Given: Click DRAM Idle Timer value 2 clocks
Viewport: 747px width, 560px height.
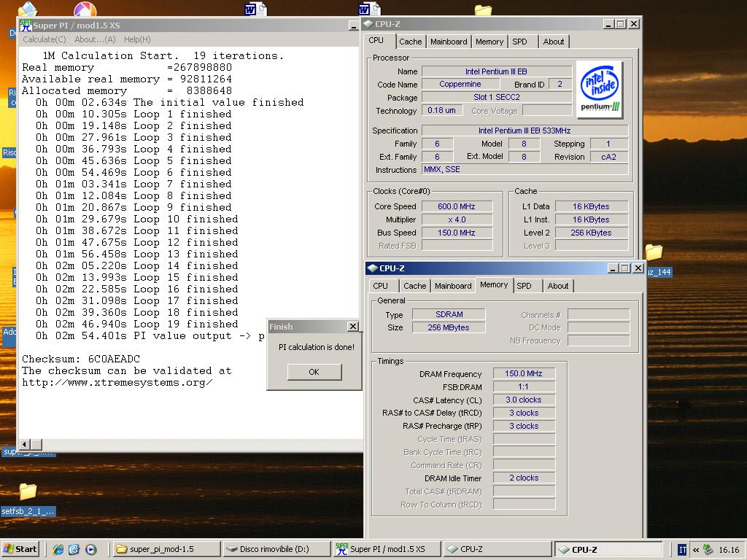Looking at the screenshot, I should [x=524, y=478].
